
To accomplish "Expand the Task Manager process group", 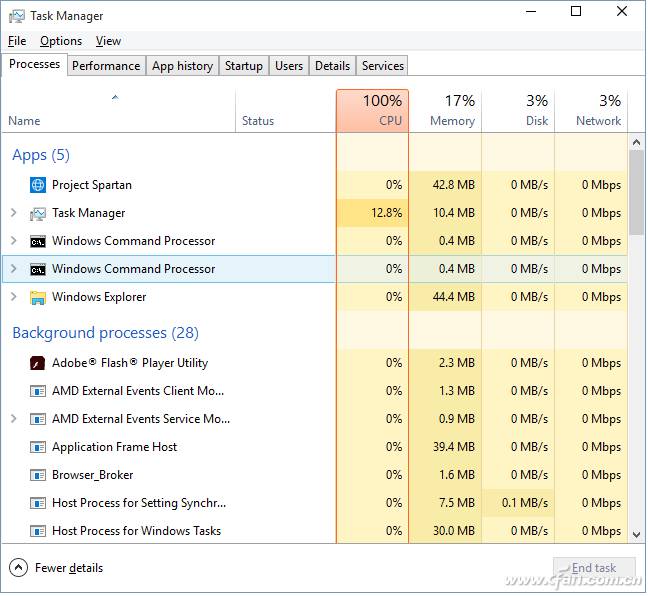I will point(14,213).
